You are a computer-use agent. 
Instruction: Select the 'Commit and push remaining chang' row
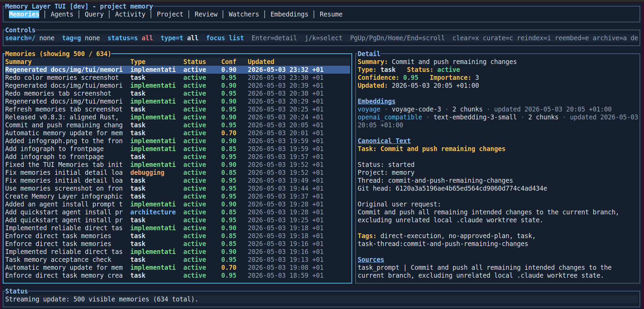point(177,125)
